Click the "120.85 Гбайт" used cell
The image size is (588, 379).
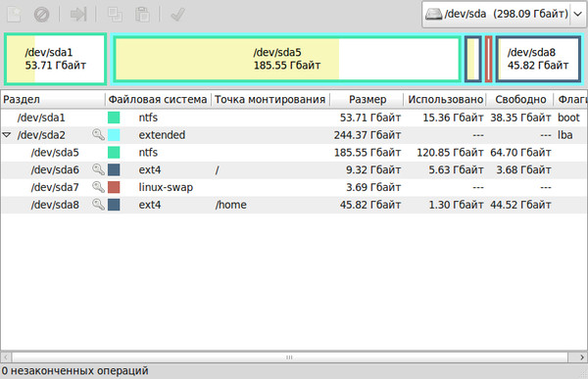450,153
